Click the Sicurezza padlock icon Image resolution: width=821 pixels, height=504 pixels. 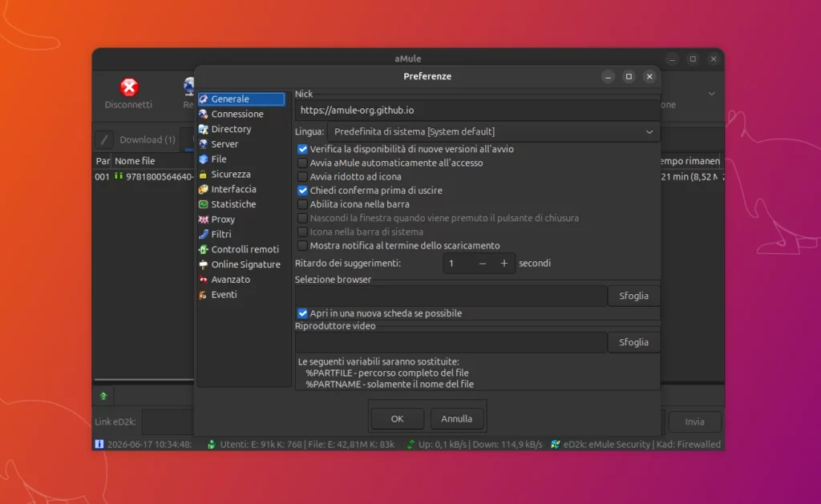click(203, 175)
